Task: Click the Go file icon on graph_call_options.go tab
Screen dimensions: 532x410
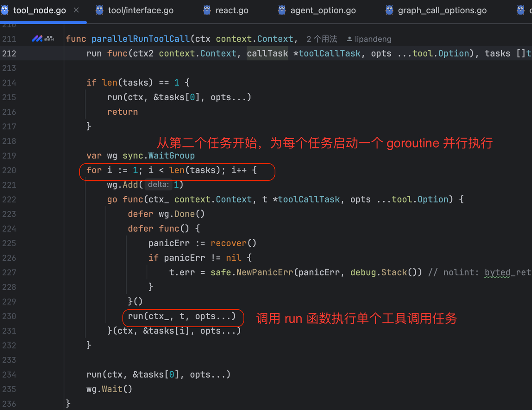Action: pos(389,10)
